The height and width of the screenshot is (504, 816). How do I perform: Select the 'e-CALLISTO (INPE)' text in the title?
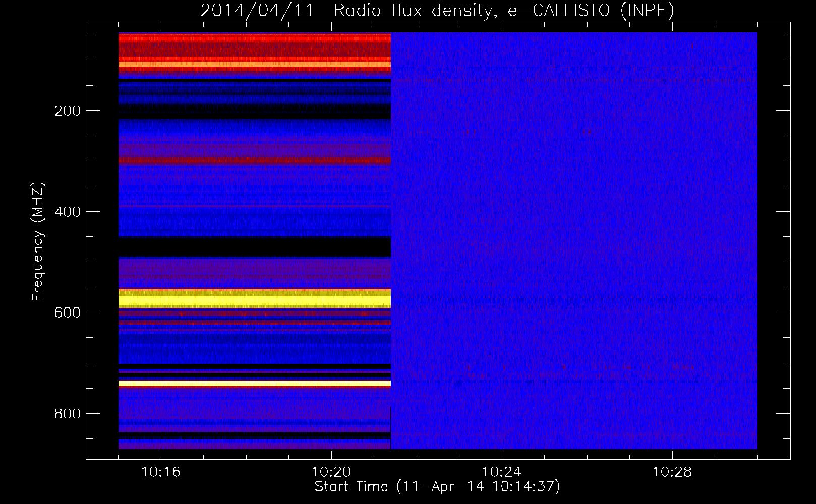(591, 10)
